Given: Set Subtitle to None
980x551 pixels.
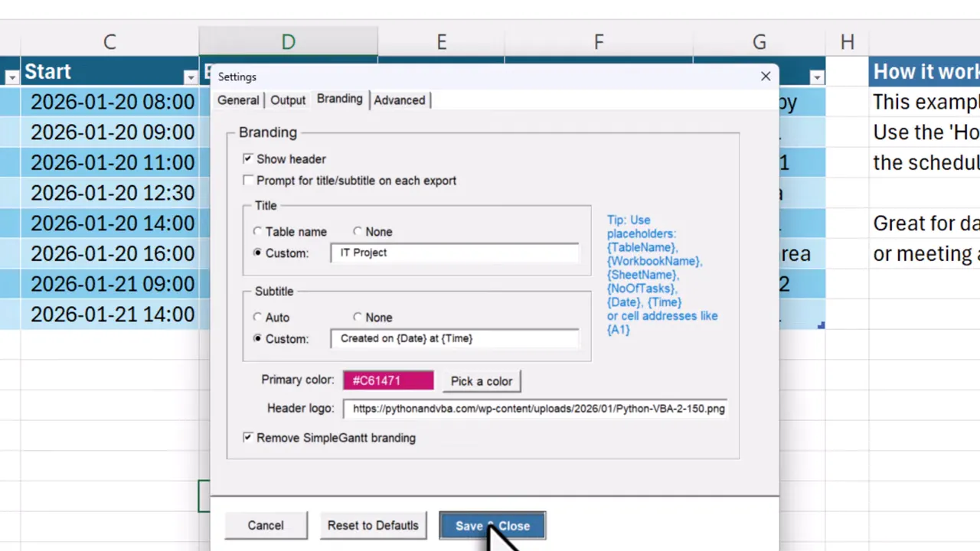Looking at the screenshot, I should (x=358, y=317).
